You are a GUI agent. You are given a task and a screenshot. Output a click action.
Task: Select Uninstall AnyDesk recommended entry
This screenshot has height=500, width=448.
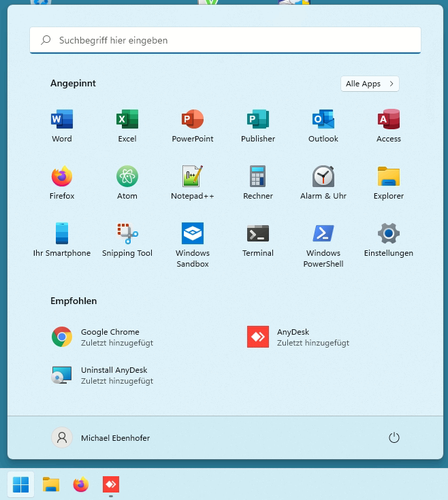tap(102, 376)
